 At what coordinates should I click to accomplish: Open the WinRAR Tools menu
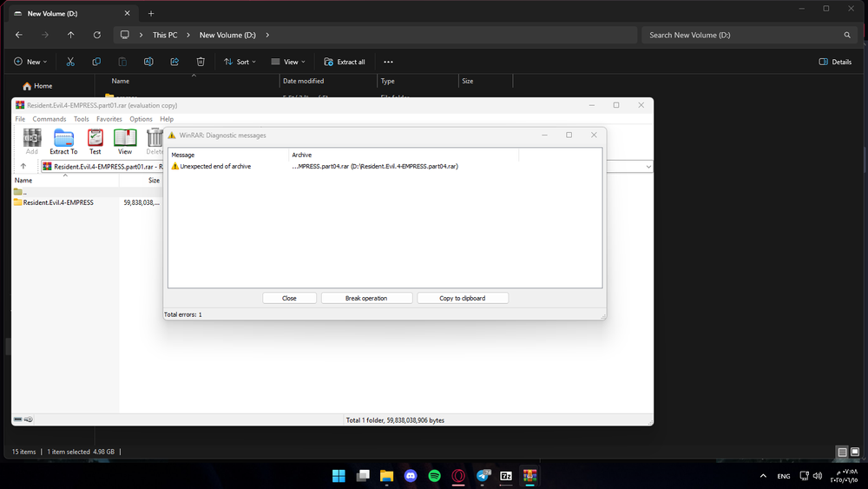82,119
